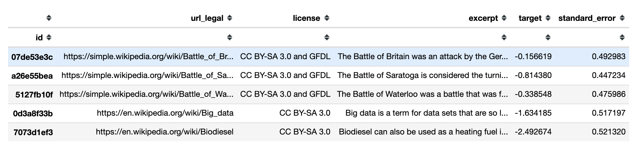Click the Battle of Waterloo excerpt cell
644x158 pixels.
pyautogui.click(x=422, y=94)
